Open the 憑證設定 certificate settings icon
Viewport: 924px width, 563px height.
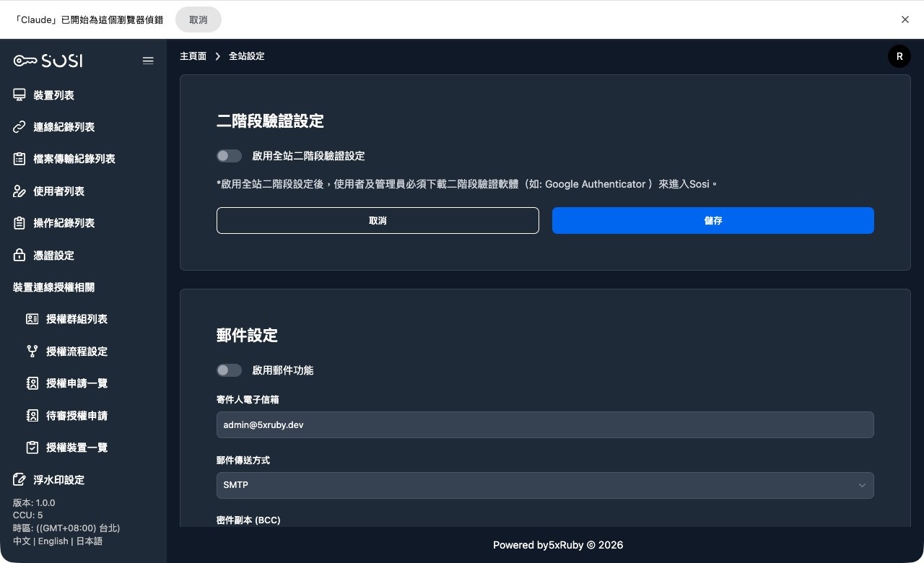20,255
